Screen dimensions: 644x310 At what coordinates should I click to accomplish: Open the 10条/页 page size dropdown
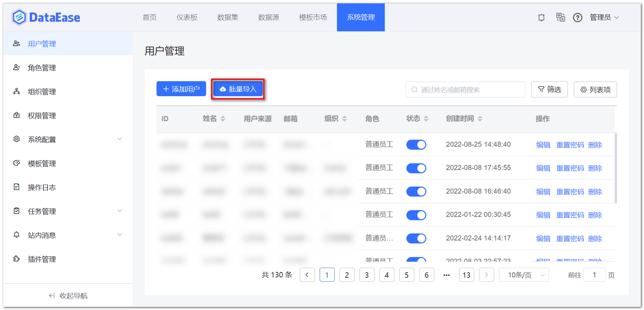(524, 275)
